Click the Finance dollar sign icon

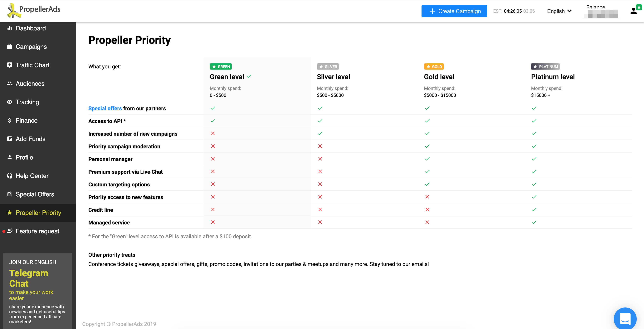click(x=9, y=120)
